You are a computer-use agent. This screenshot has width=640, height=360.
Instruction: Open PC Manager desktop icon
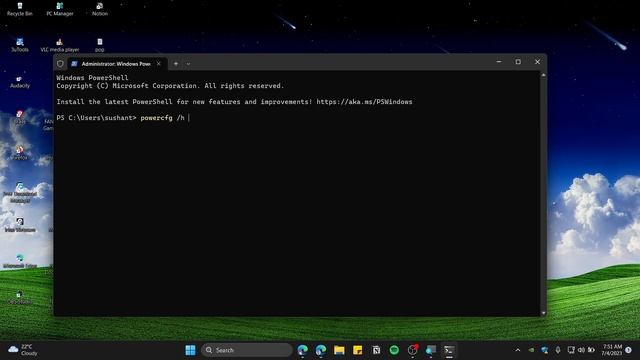[x=60, y=9]
